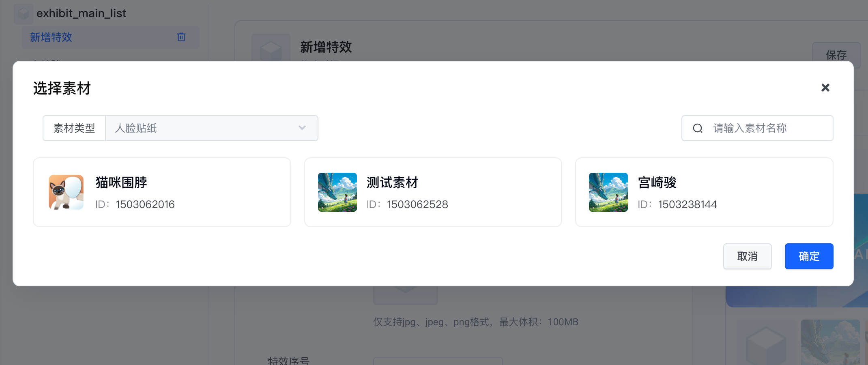Select the 宫崎骏 landscape thumbnail

pyautogui.click(x=608, y=192)
